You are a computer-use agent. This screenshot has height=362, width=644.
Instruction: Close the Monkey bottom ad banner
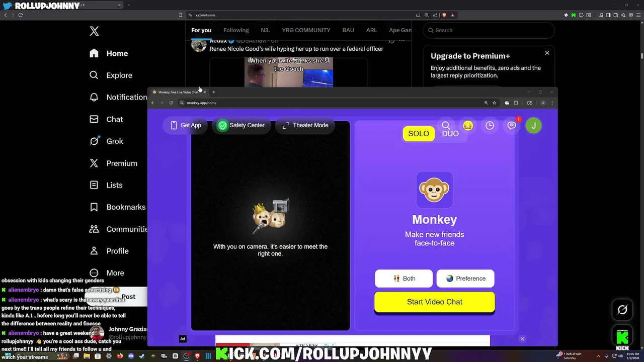pos(522,339)
